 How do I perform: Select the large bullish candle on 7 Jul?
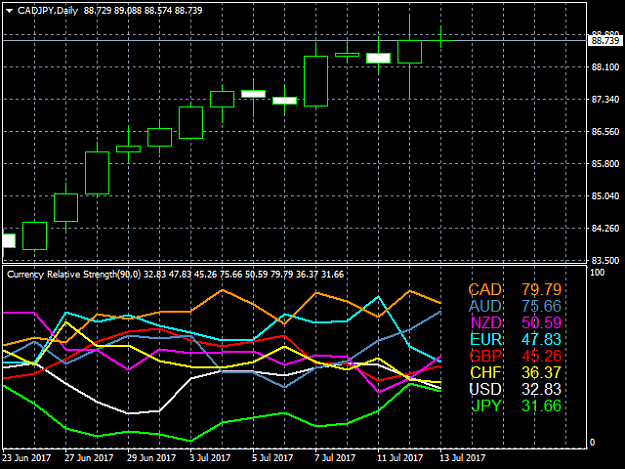(316, 81)
